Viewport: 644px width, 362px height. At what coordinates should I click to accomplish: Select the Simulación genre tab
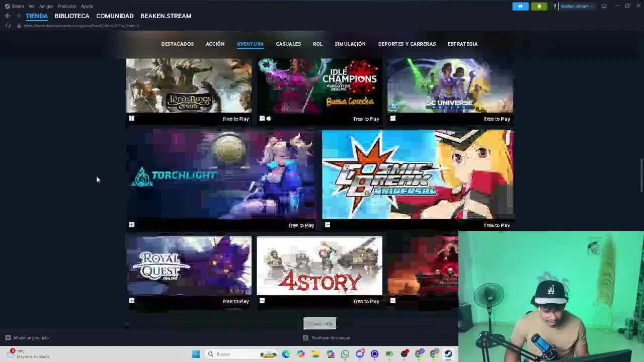pyautogui.click(x=350, y=44)
